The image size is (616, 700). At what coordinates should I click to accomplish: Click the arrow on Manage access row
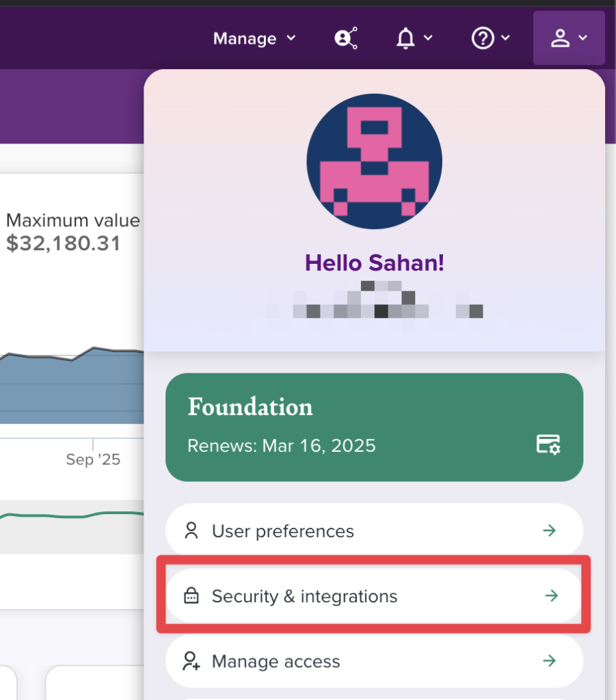(550, 661)
